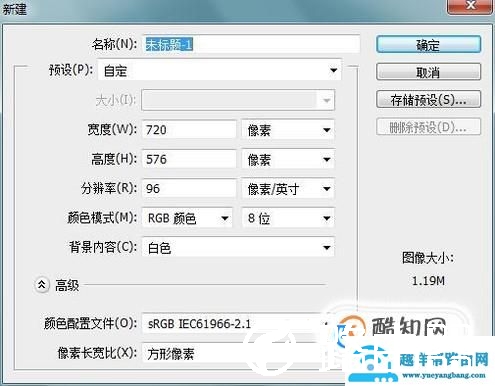Click the 分辨率 field with 96
The width and height of the screenshot is (495, 386).
click(x=189, y=188)
